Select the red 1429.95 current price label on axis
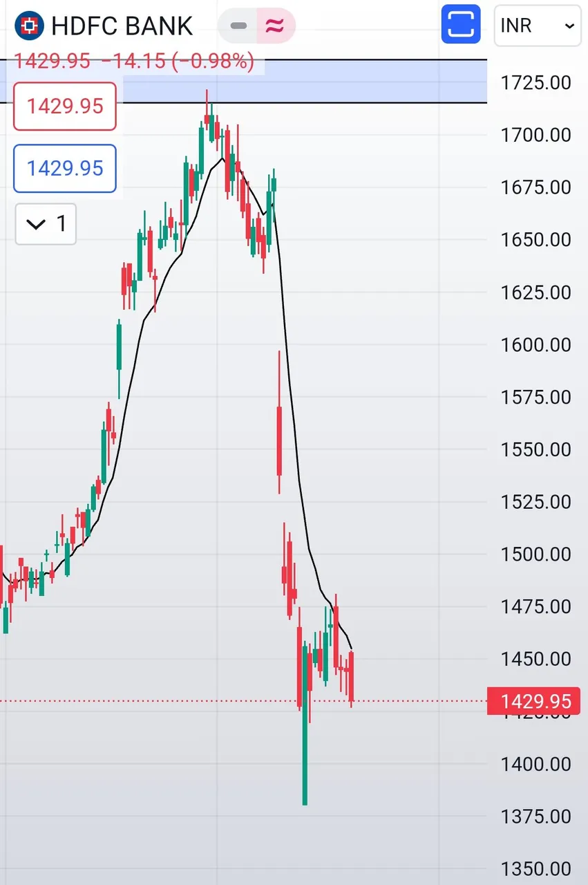 tap(532, 702)
